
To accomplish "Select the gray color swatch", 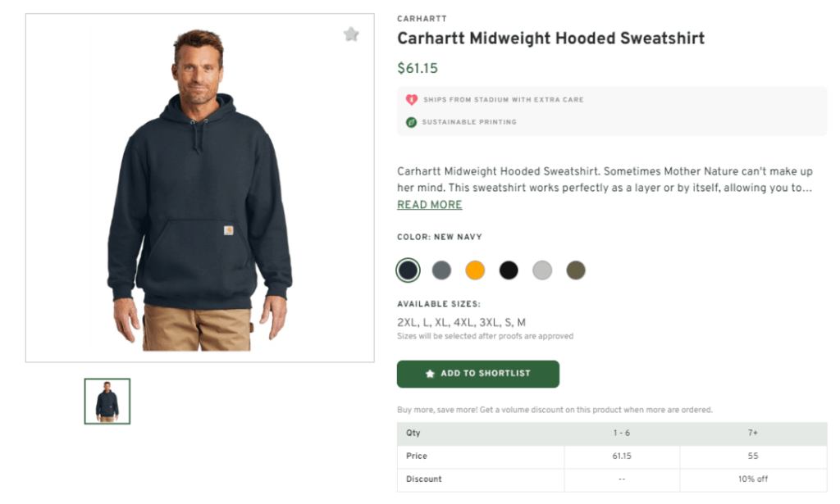I will (x=442, y=270).
